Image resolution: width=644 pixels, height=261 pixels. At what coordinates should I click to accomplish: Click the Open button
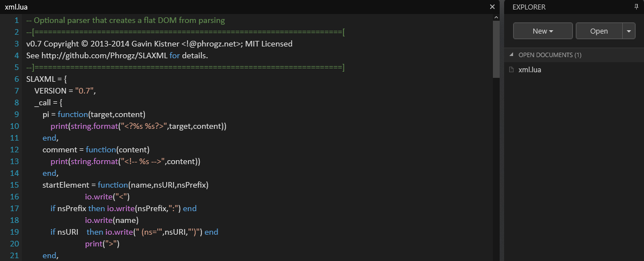pyautogui.click(x=599, y=31)
